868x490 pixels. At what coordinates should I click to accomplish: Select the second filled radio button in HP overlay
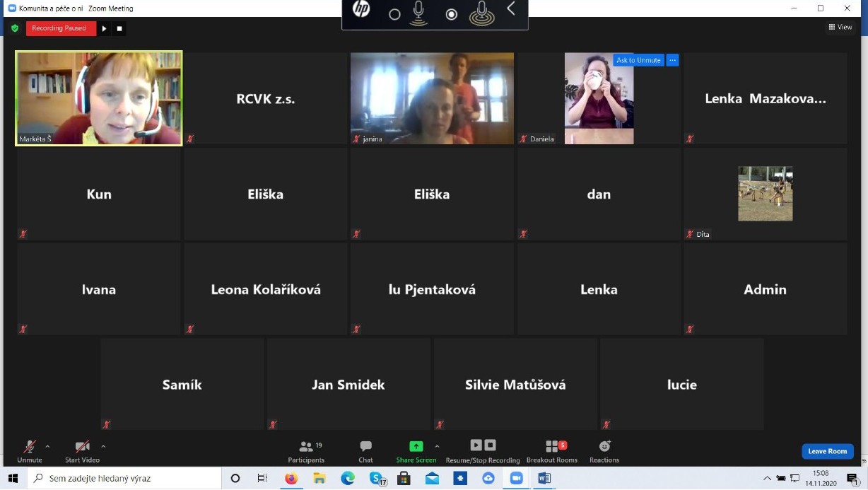(451, 14)
